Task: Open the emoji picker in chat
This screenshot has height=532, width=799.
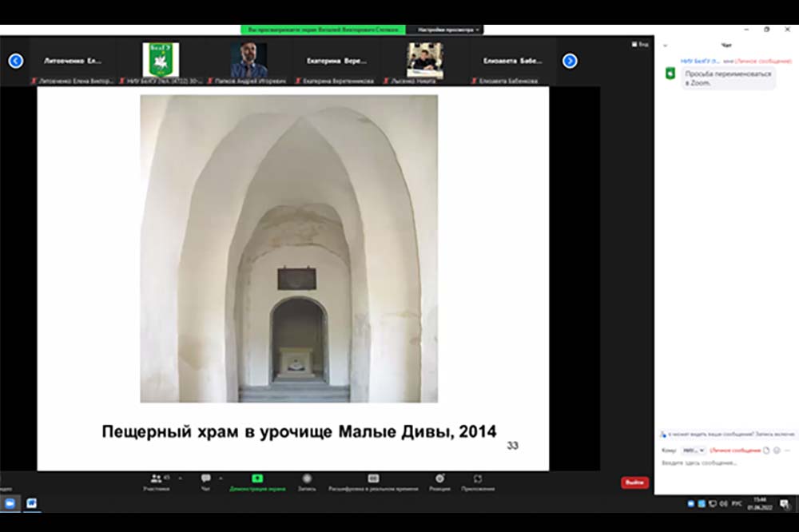Action: tap(777, 451)
